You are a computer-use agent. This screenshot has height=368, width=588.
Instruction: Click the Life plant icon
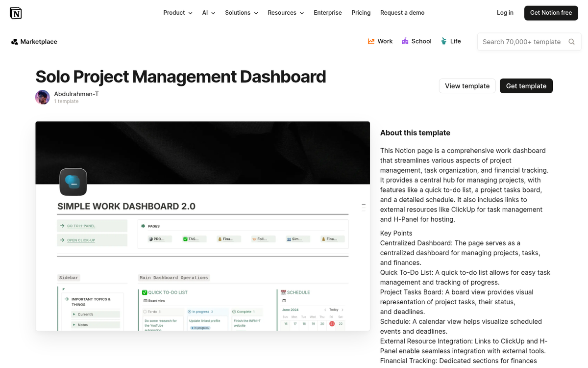point(443,41)
